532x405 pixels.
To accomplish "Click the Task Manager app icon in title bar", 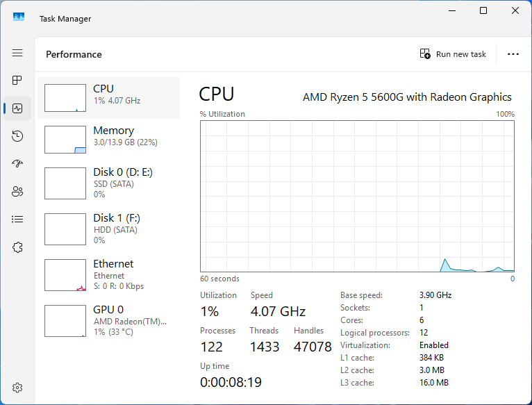I will click(x=19, y=17).
